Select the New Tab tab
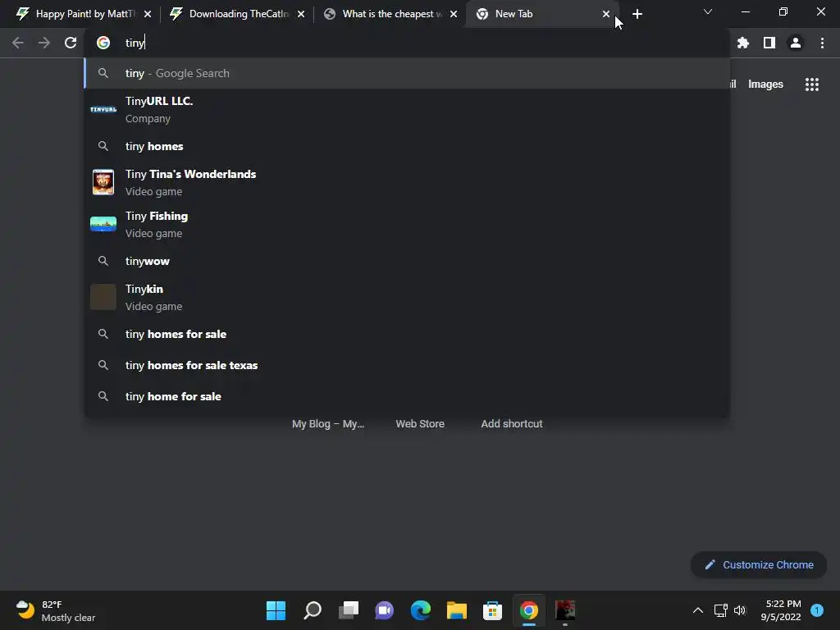 pyautogui.click(x=541, y=14)
